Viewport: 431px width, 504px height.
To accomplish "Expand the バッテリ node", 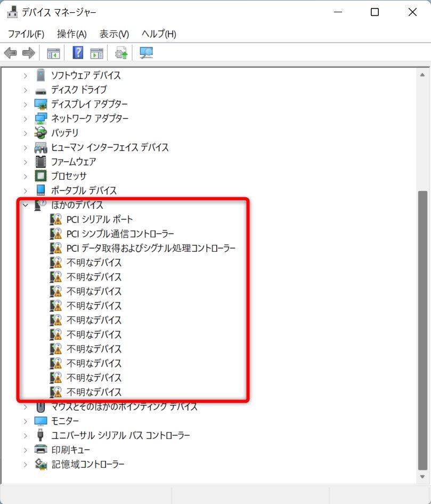I will click(26, 133).
